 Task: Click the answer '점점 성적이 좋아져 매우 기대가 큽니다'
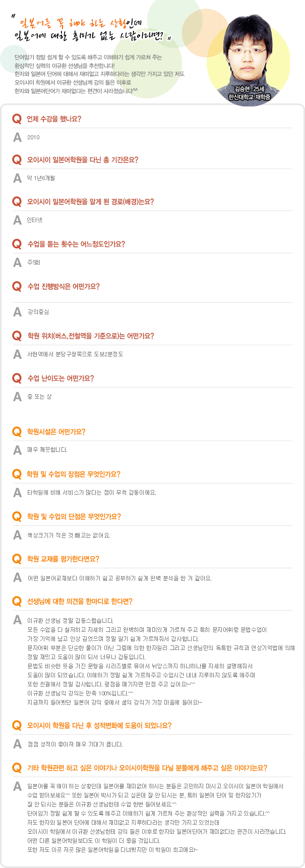pos(75,744)
